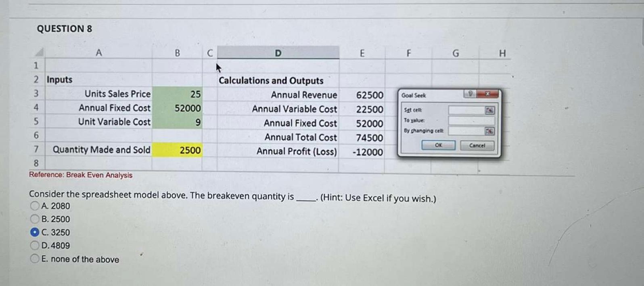
Task: Select row 7 header
Action: [x=36, y=149]
